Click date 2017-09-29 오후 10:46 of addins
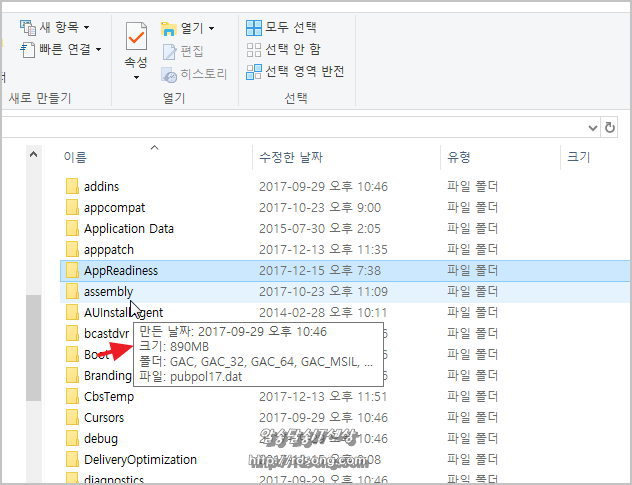The width and height of the screenshot is (632, 485). (323, 187)
